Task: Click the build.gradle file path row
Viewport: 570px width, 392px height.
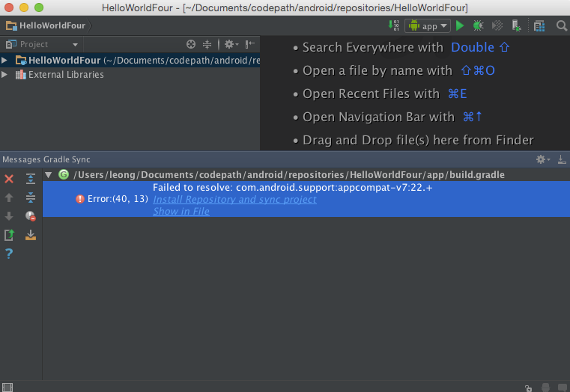Action: pyautogui.click(x=289, y=175)
